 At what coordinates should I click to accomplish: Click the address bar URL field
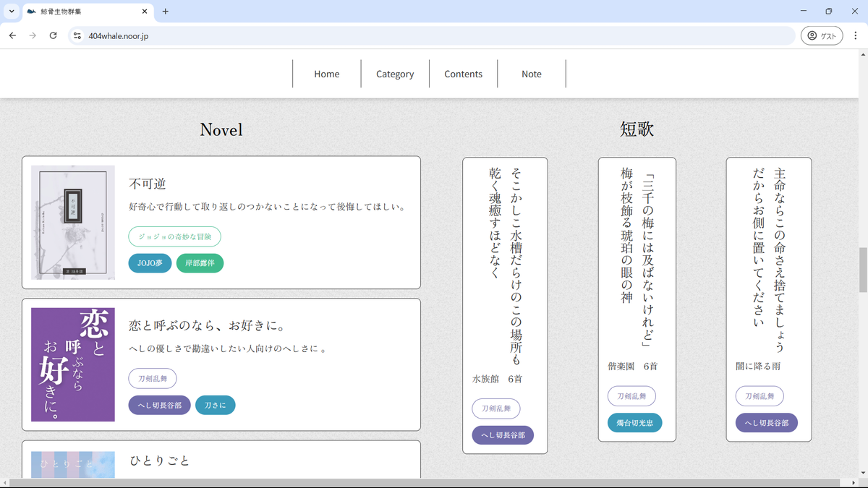point(434,35)
